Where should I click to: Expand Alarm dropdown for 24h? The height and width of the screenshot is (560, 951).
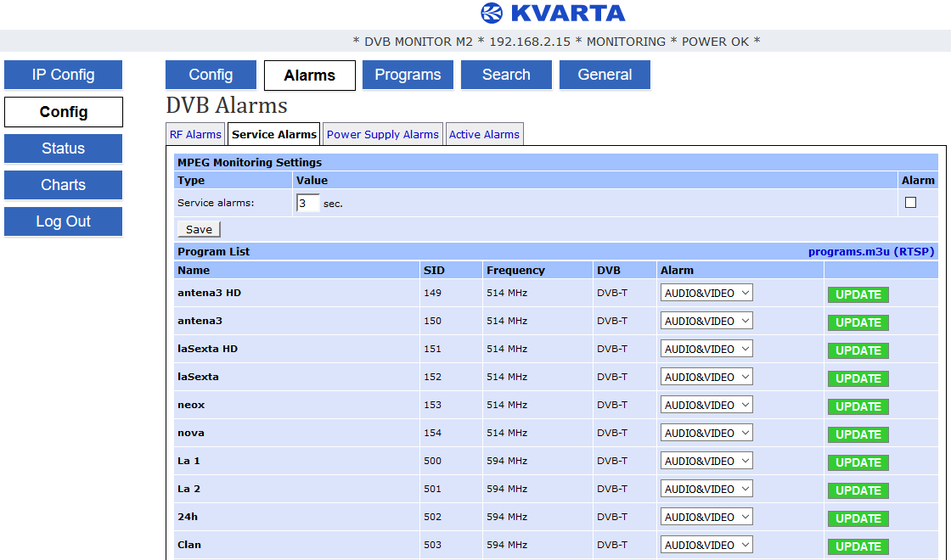[706, 517]
